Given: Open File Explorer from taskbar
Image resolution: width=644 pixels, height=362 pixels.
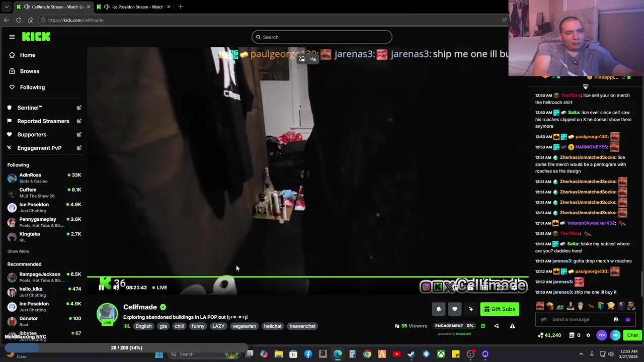Looking at the screenshot, I should (278, 354).
